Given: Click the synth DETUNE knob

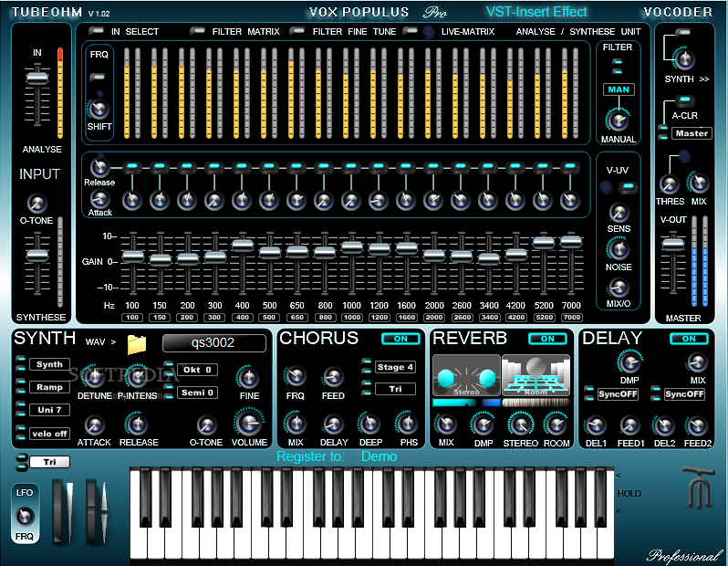Looking at the screenshot, I should [x=94, y=377].
